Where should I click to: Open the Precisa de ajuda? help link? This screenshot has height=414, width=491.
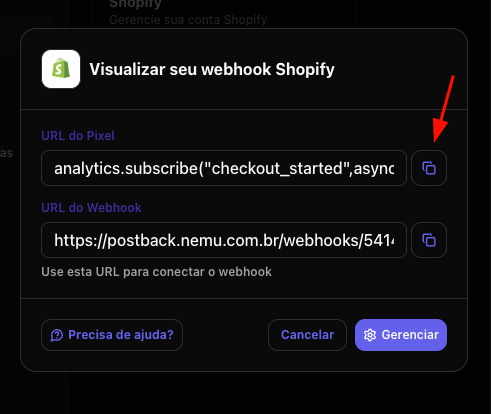pyautogui.click(x=112, y=335)
